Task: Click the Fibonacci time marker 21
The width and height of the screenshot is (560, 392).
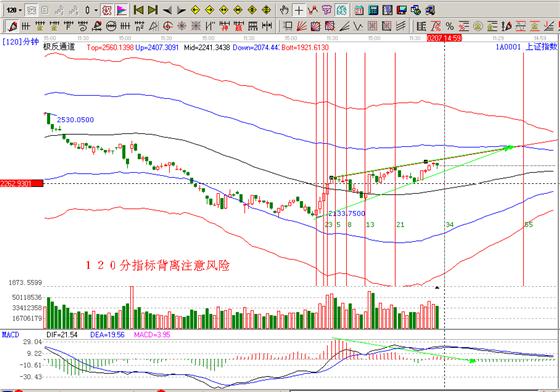Action: point(400,224)
